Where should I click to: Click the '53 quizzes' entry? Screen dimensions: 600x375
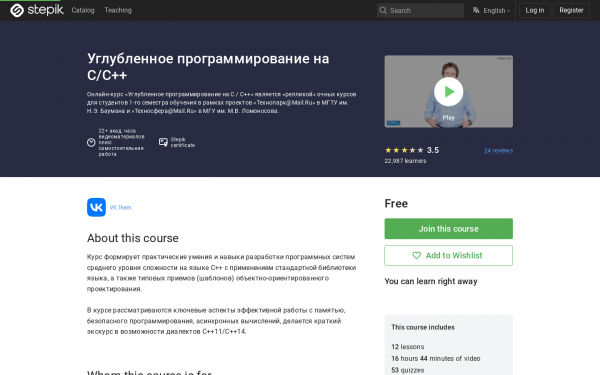point(408,370)
